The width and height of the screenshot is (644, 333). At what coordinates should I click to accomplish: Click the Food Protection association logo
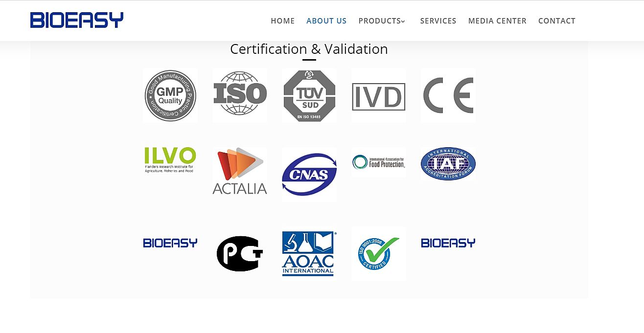click(x=378, y=162)
